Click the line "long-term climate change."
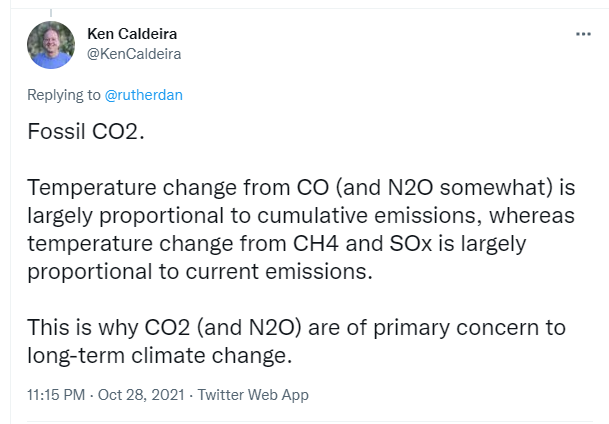 (x=159, y=355)
